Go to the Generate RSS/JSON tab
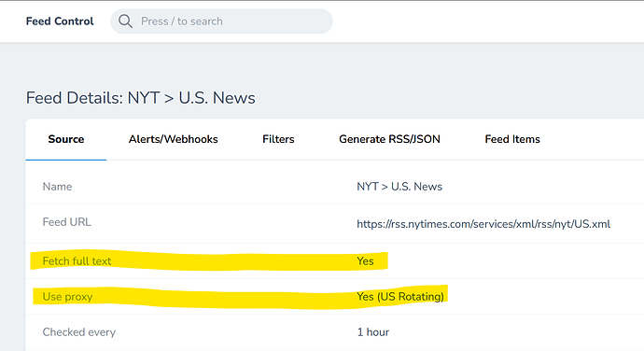644x351 pixels. 389,139
